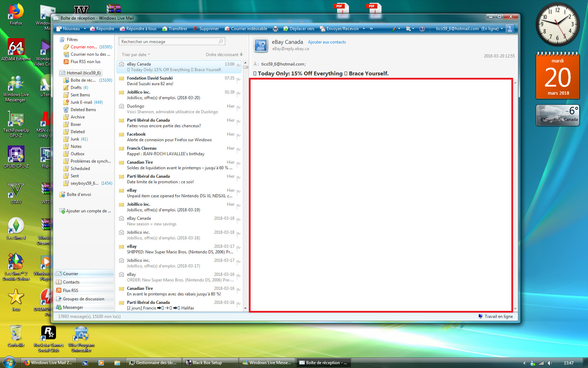Expand toolbar overflow chevron
Screen dimensions: 588x368
click(x=371, y=29)
